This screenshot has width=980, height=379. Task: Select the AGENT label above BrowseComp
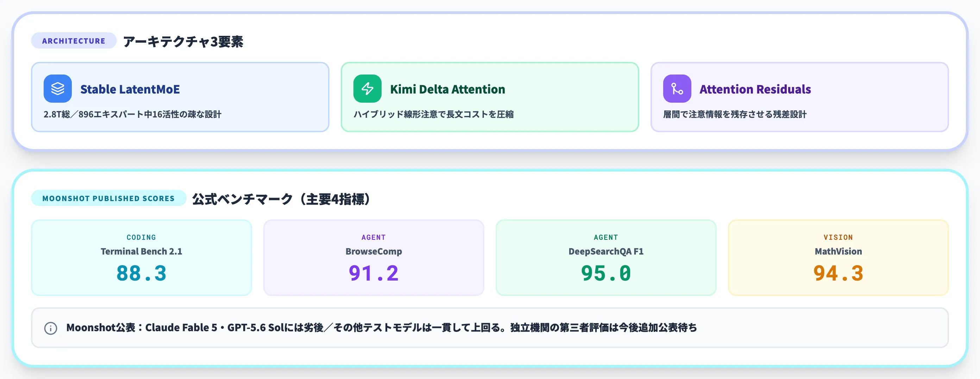point(373,237)
